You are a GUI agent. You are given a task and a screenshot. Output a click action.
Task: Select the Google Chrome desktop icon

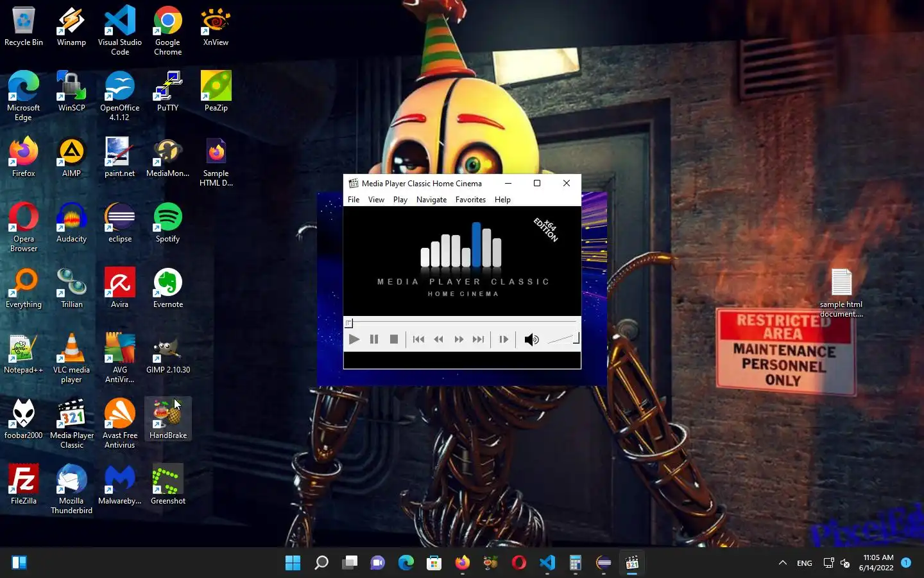coord(168,31)
